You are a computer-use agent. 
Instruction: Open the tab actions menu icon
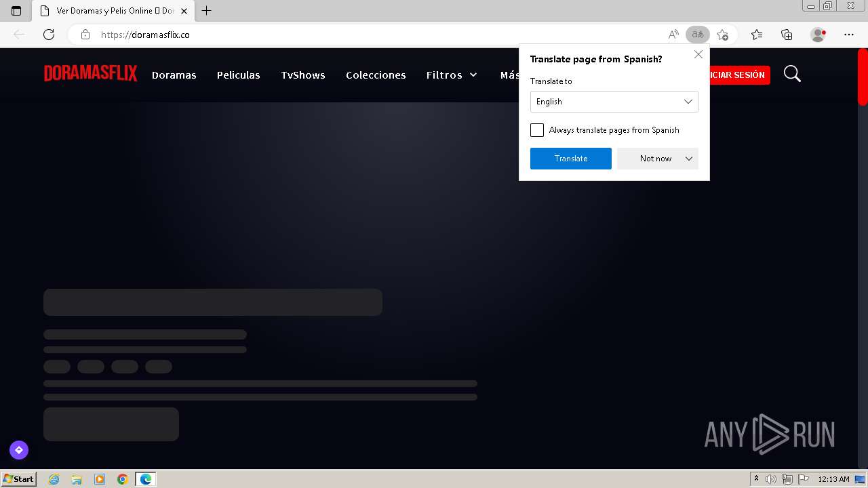(16, 11)
